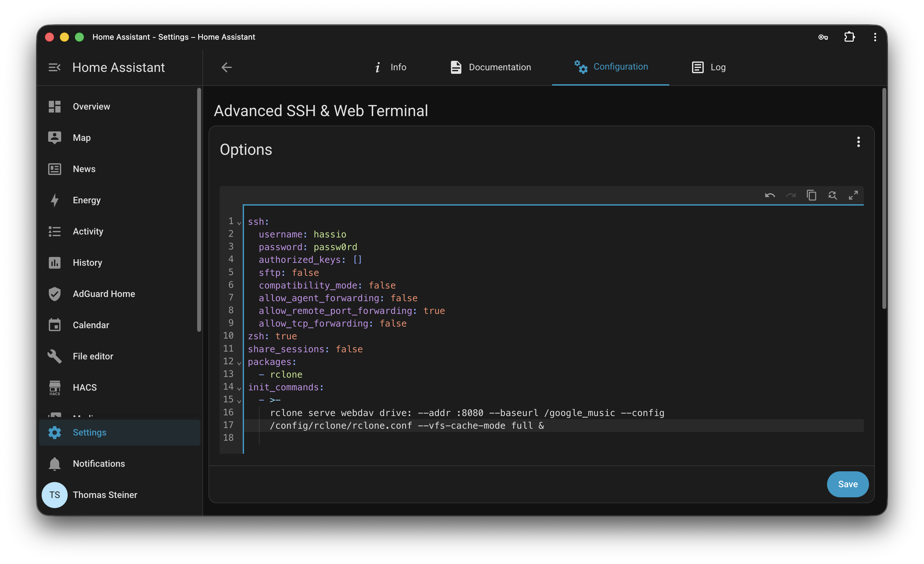Click the authorized_keys empty brackets
Screen dimensions: 924x564
tap(357, 260)
